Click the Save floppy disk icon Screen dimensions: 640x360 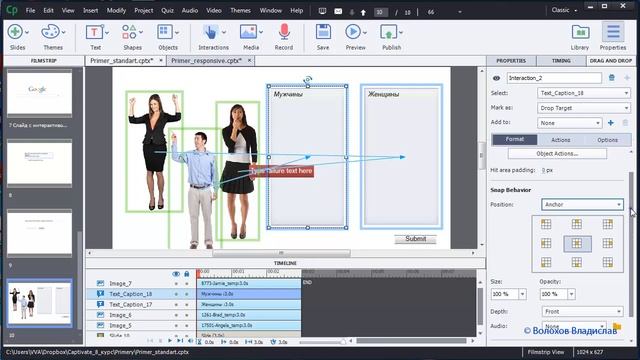click(323, 32)
